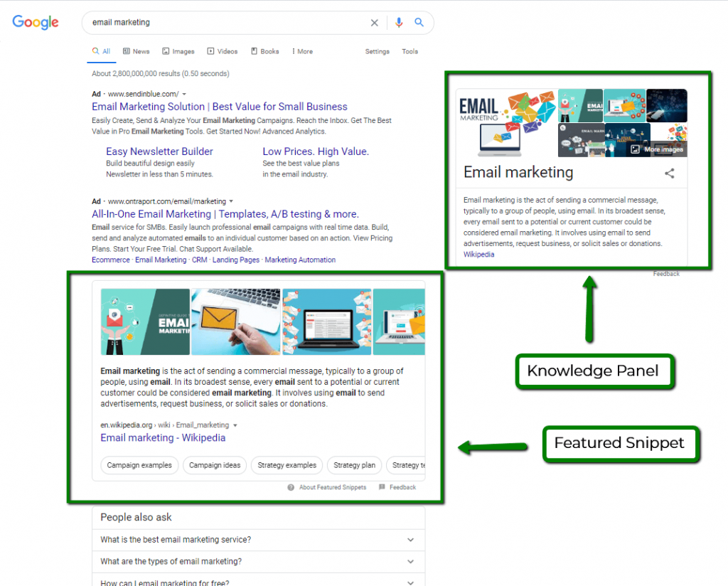Start voice search with microphone icon
728x586 pixels.
(398, 23)
